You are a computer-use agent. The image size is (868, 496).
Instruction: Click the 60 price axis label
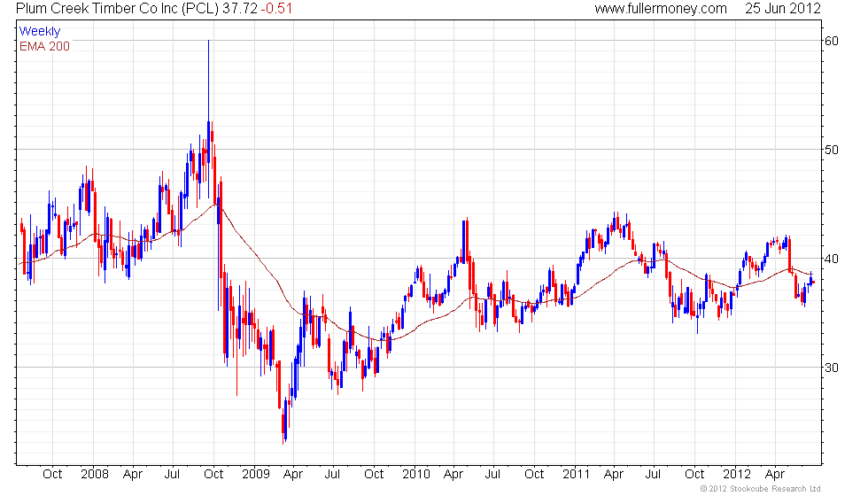tap(832, 41)
